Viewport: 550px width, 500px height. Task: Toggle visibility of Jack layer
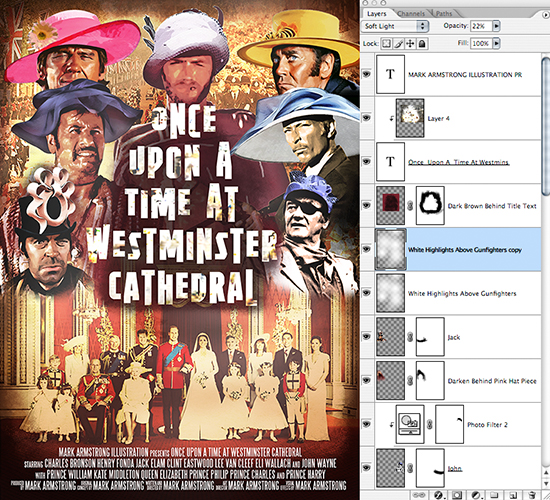[x=367, y=336]
